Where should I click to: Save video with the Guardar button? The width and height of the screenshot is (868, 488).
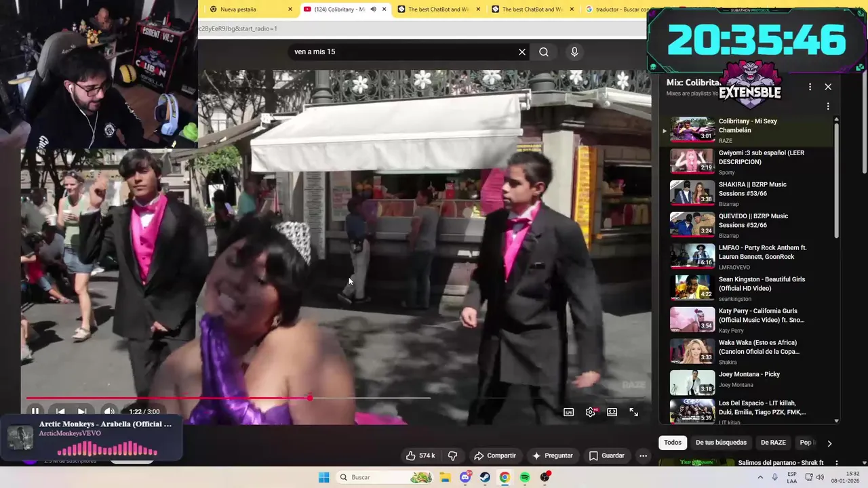click(606, 455)
